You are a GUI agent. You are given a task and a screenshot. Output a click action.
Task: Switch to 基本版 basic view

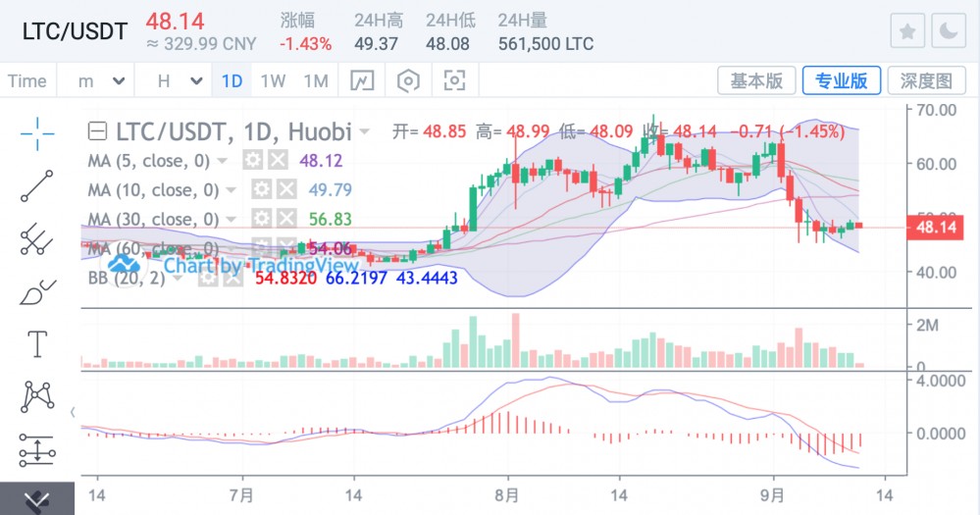coord(756,80)
